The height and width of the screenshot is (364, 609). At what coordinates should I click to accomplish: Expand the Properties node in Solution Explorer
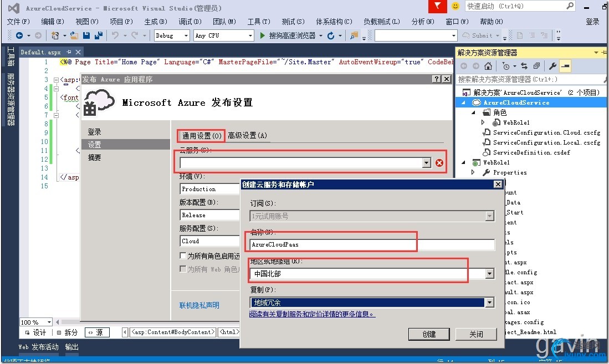[473, 172]
